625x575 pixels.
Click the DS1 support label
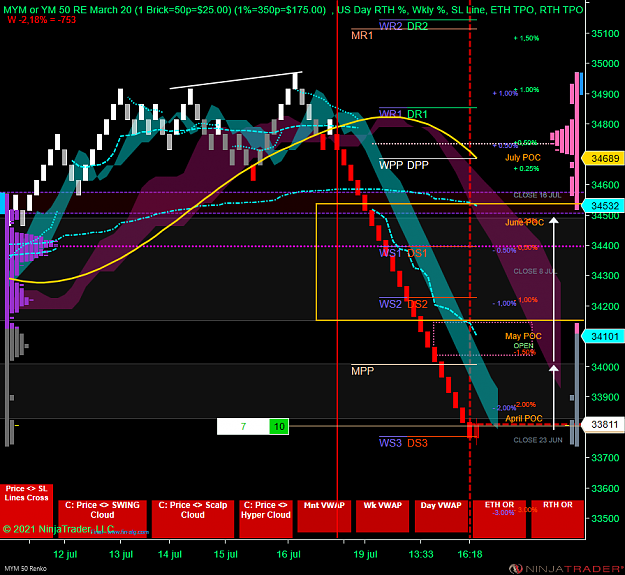417,253
